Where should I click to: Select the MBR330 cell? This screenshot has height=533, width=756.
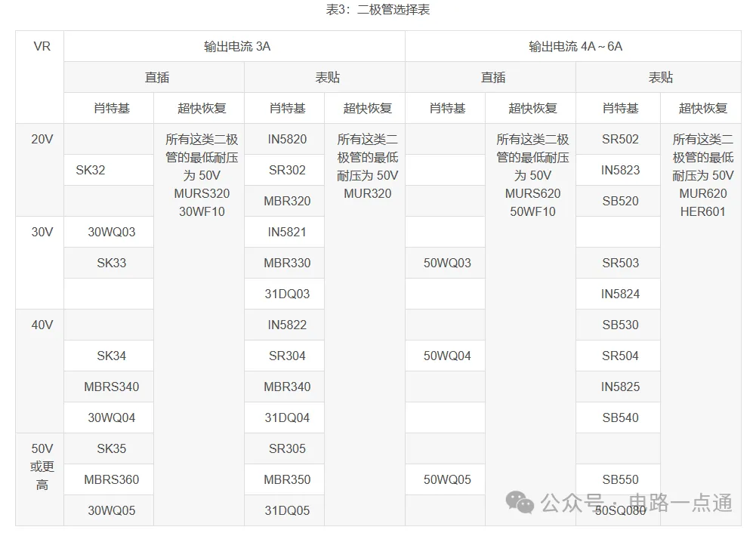285,263
